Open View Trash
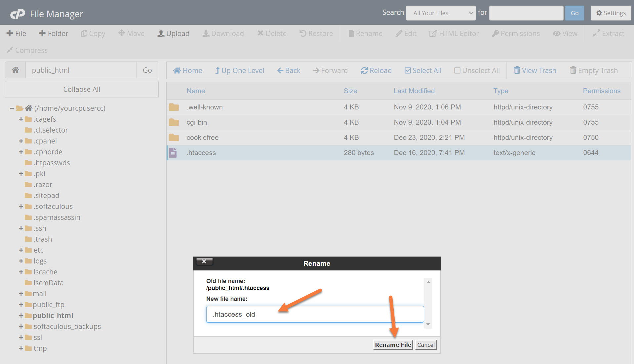Screen dimensions: 634x364 click(x=535, y=70)
